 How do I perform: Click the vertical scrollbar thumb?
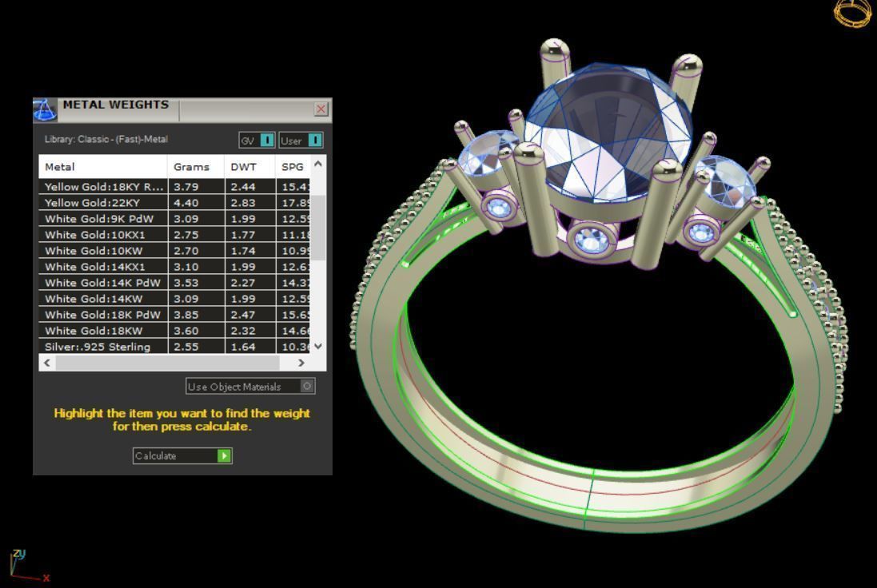(317, 228)
